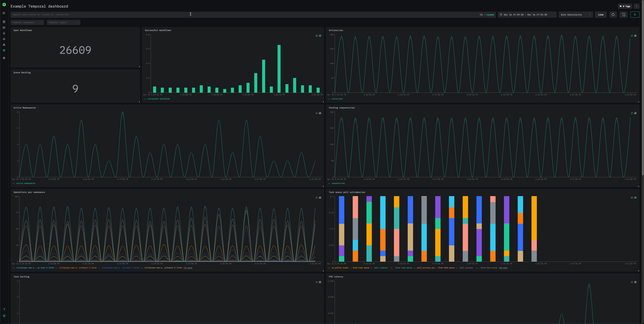This screenshot has width=644, height=324.
Task: Expand the +56 more legend link
Action: (x=503, y=268)
